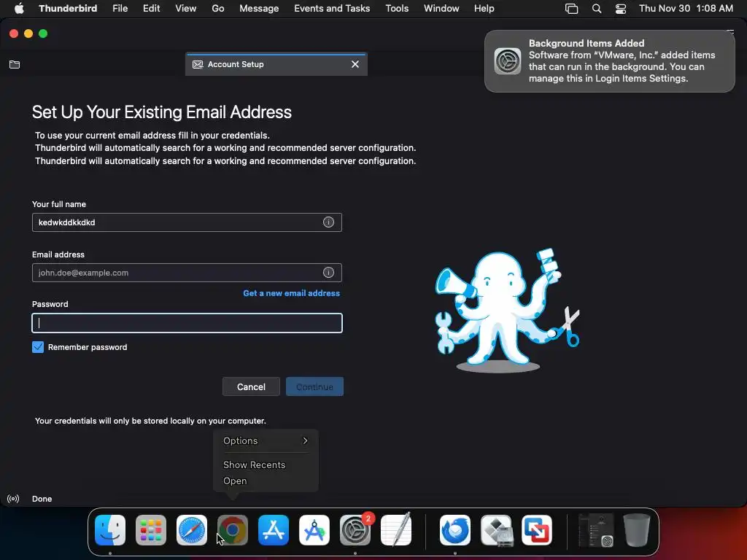Click the date and time in menu bar
Viewport: 747px width, 560px height.
686,9
